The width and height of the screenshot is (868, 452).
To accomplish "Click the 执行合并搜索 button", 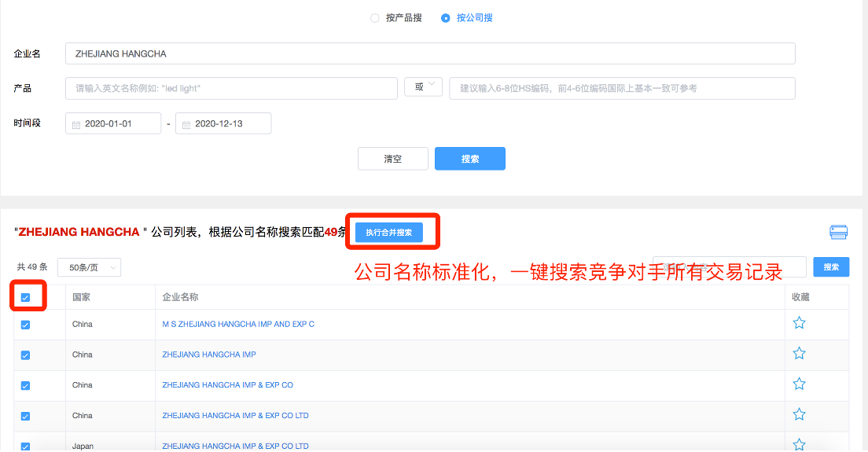I will (388, 233).
